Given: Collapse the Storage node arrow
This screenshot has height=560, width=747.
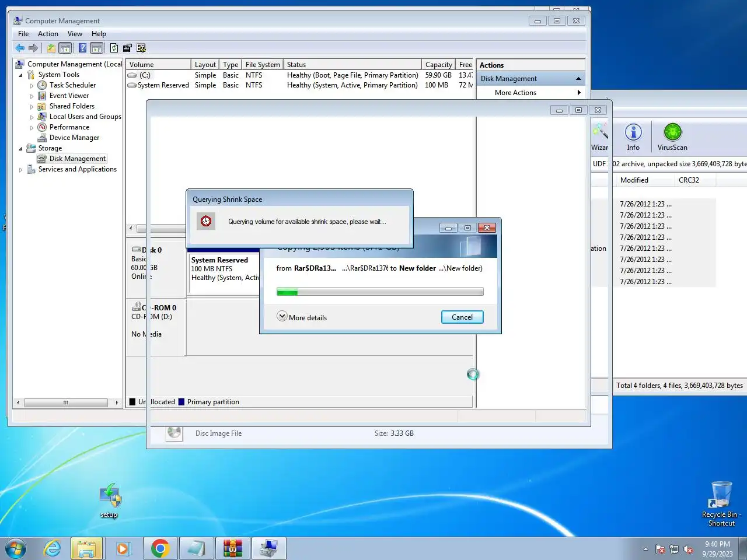Looking at the screenshot, I should click(x=20, y=149).
